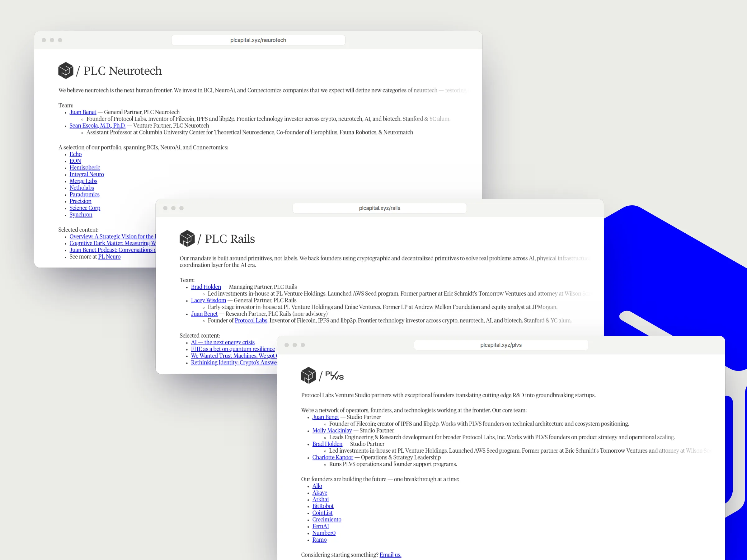Click the 'Email us.' link
The height and width of the screenshot is (560, 747).
pyautogui.click(x=390, y=555)
